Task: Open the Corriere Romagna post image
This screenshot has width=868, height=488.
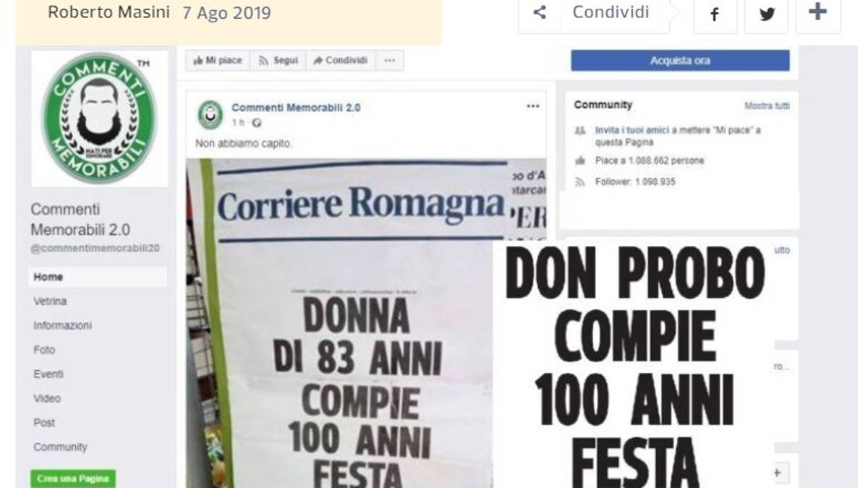Action: point(366,323)
